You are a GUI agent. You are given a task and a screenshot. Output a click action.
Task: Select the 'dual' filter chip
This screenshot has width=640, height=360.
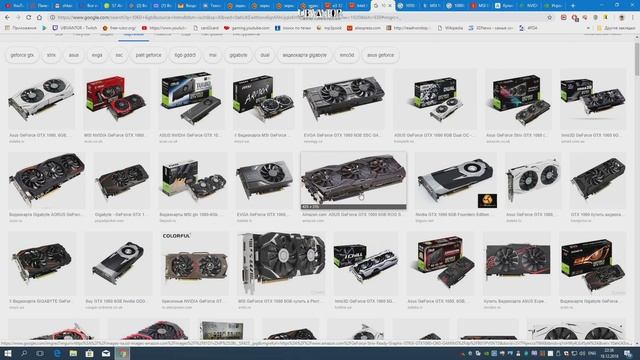265,55
